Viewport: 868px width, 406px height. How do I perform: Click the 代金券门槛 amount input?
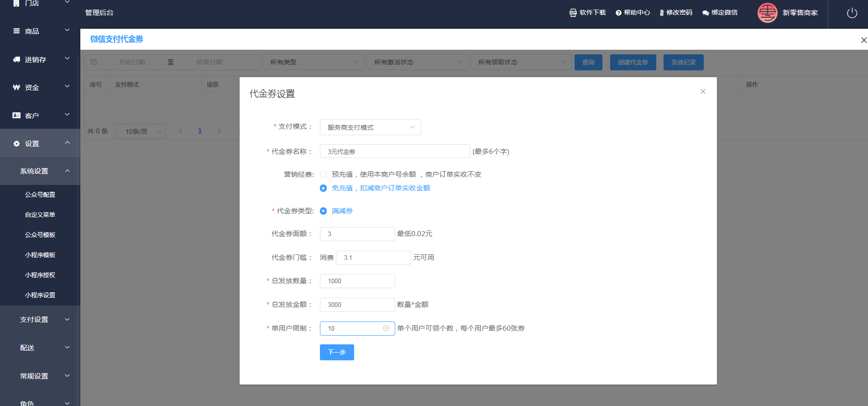[373, 258]
